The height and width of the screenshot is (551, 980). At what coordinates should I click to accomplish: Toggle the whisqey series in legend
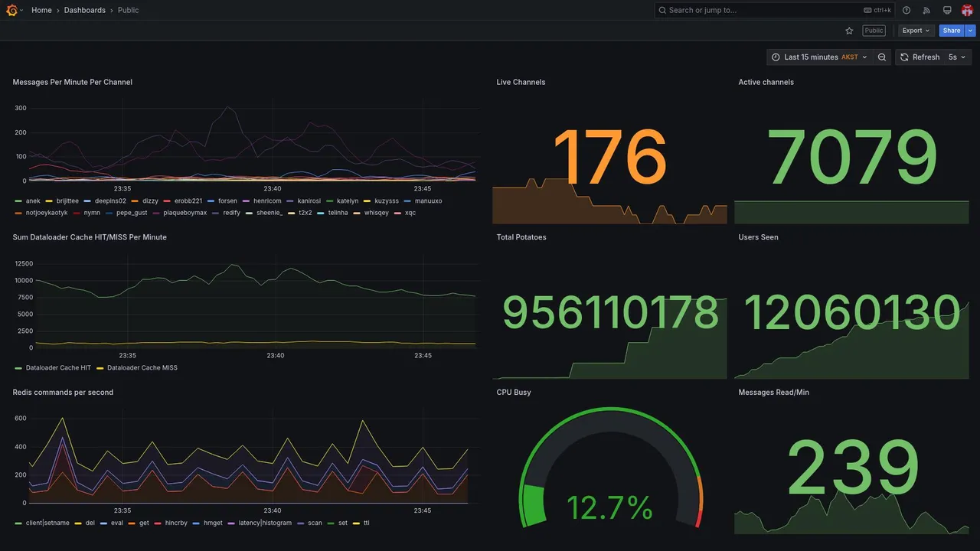(377, 213)
